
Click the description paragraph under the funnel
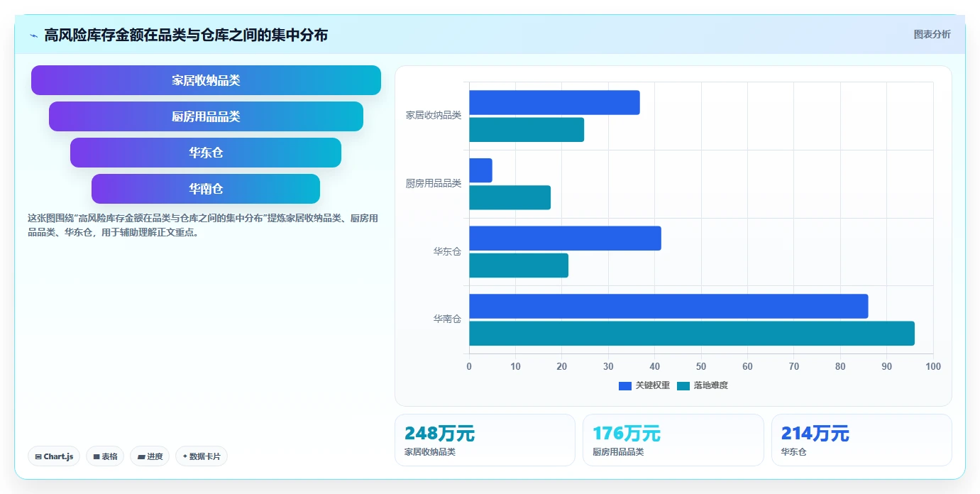203,225
